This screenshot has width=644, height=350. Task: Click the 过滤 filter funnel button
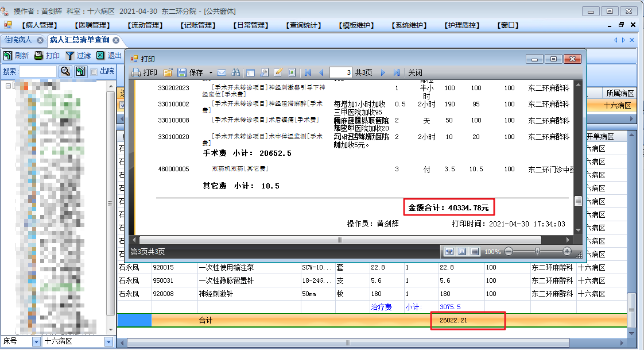(78, 55)
